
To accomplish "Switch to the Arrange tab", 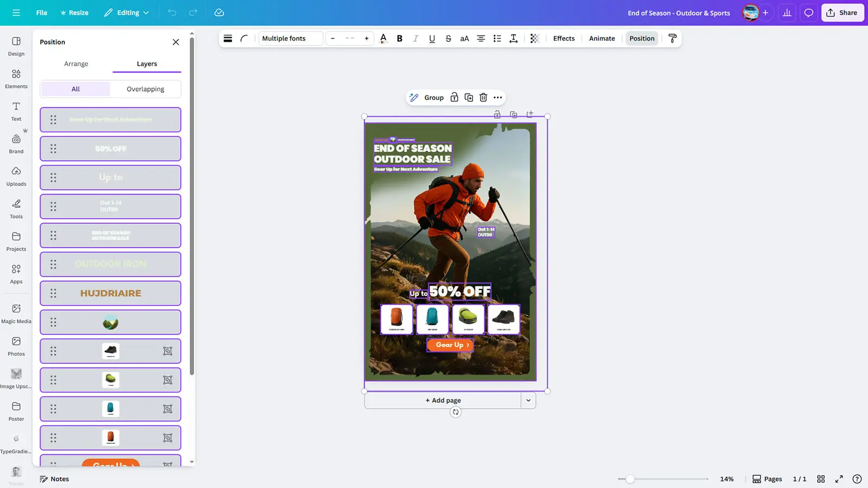I will pyautogui.click(x=76, y=63).
